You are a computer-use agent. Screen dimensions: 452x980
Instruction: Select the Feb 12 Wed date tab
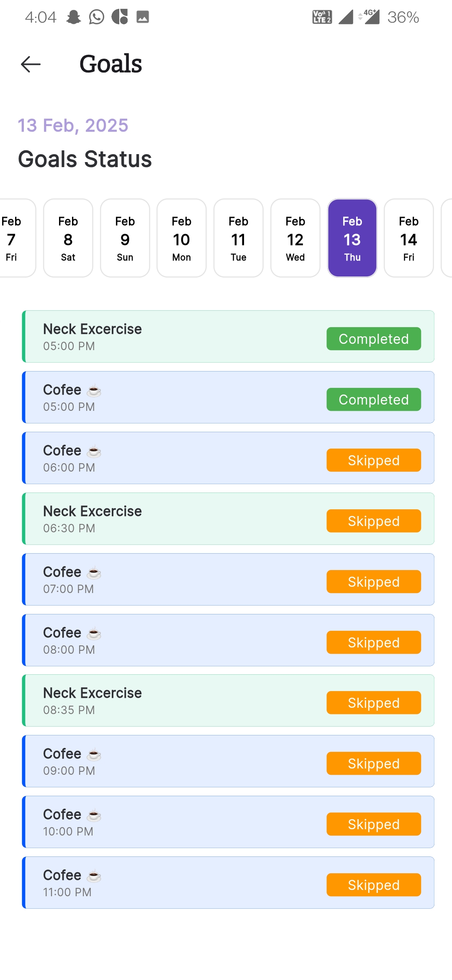[x=295, y=238]
